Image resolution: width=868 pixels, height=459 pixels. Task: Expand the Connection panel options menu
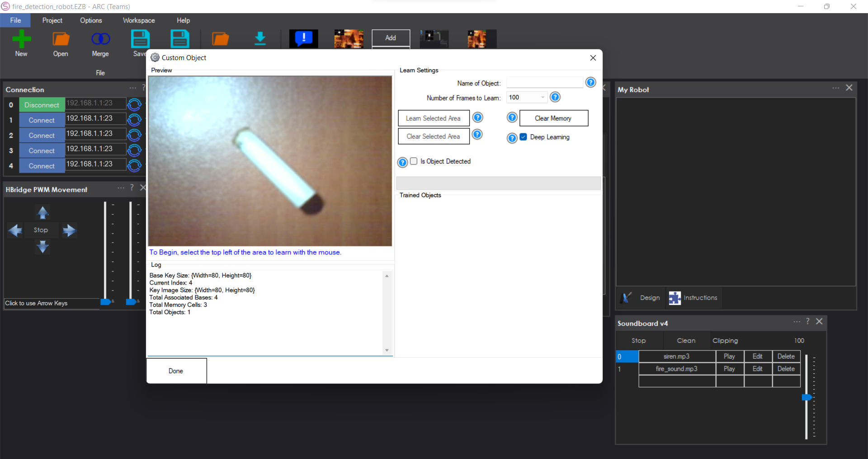[132, 89]
